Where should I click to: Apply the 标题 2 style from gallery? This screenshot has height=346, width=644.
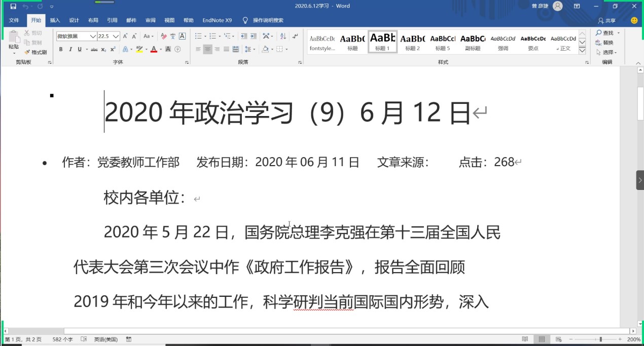412,43
